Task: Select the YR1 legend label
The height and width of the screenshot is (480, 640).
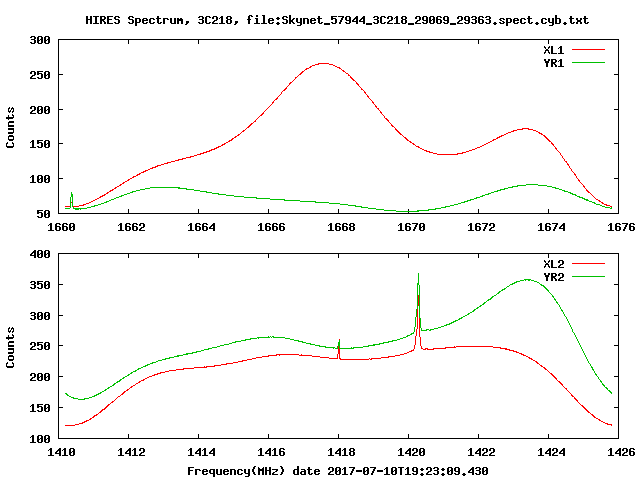Action: pyautogui.click(x=553, y=63)
